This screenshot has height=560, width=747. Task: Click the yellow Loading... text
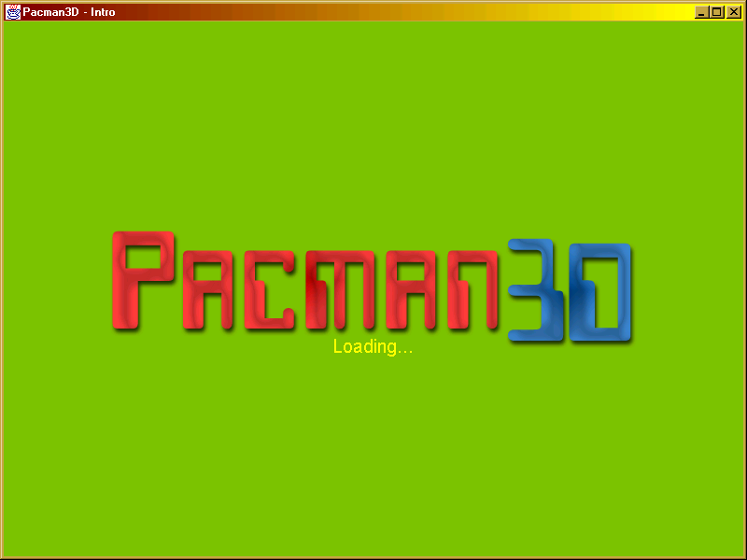[x=373, y=347]
